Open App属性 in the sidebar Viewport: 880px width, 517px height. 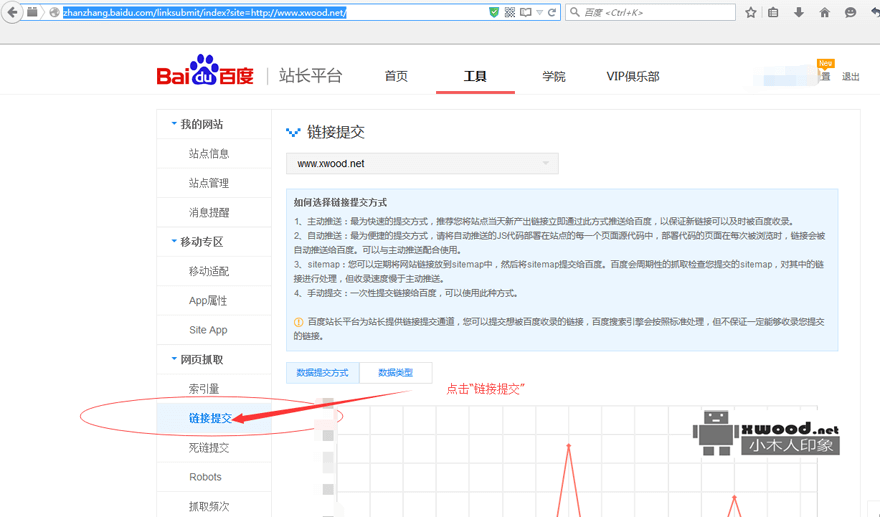point(208,301)
